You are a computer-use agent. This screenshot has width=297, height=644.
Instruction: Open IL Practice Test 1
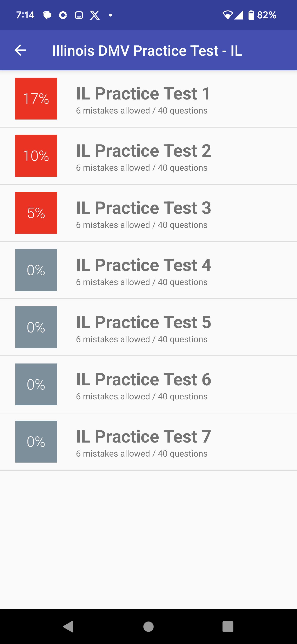(148, 99)
